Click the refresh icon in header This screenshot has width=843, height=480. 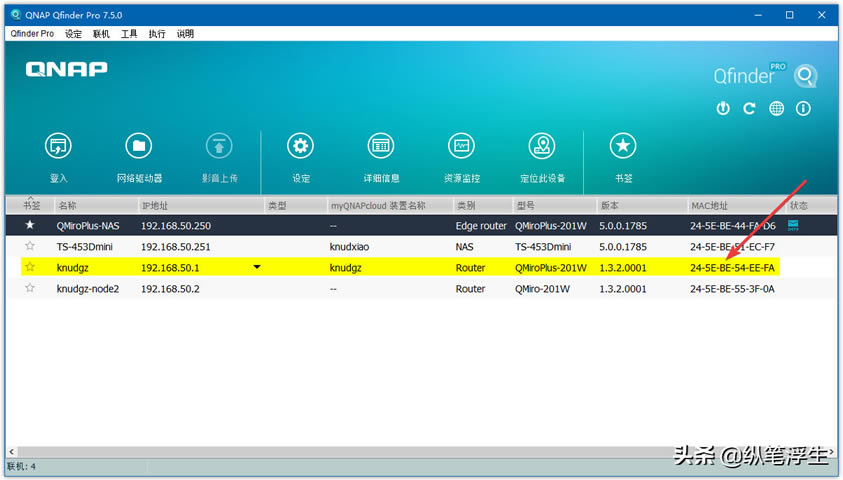pos(749,109)
